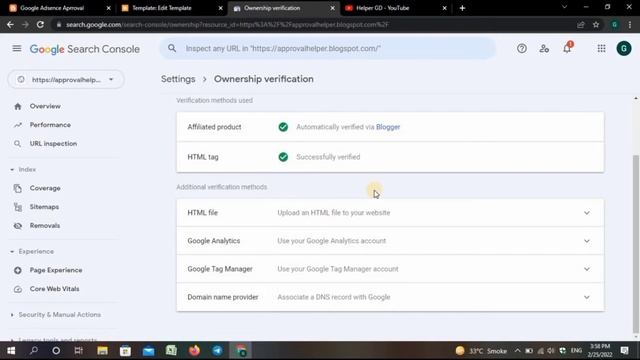Go to Overview in the sidebar
640x360 pixels.
click(45, 106)
